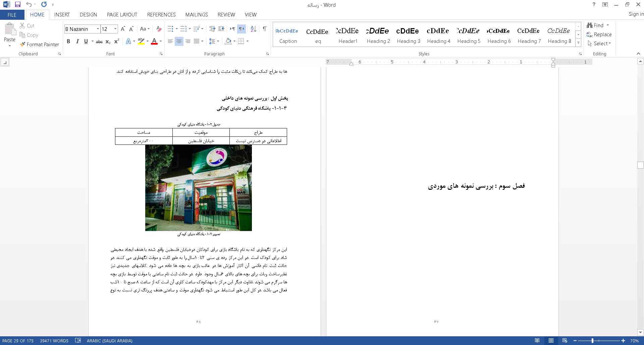Apply strikethrough formatting

click(x=99, y=41)
